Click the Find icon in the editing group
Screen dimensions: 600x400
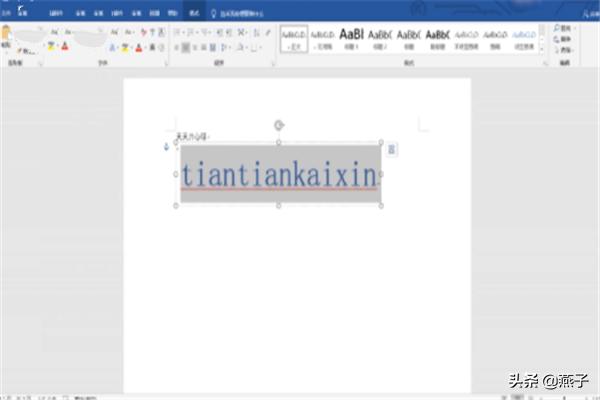(x=566, y=29)
